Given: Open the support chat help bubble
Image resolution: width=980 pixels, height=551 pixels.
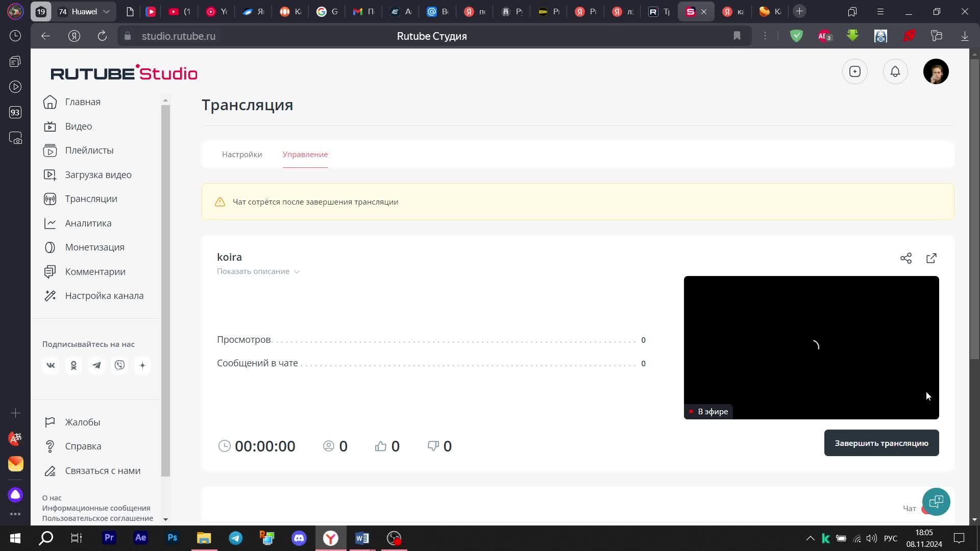Looking at the screenshot, I should click(x=936, y=502).
